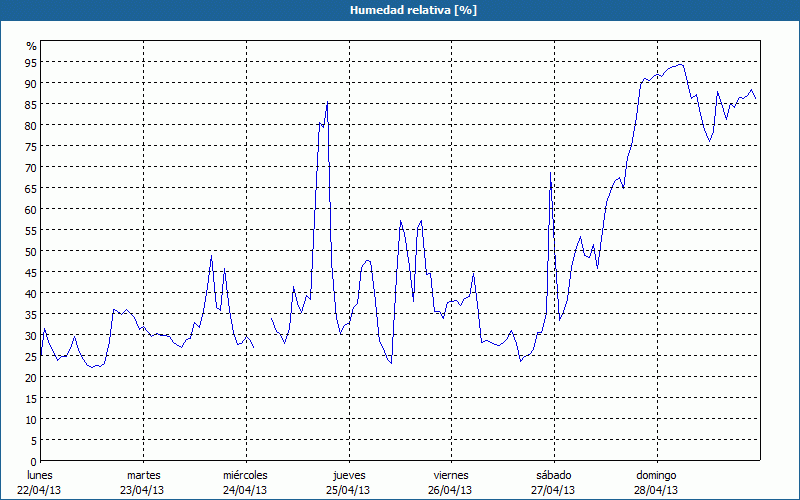This screenshot has width=800, height=500.
Task: Click the 85% humidity peak before jueves
Action: coord(327,103)
